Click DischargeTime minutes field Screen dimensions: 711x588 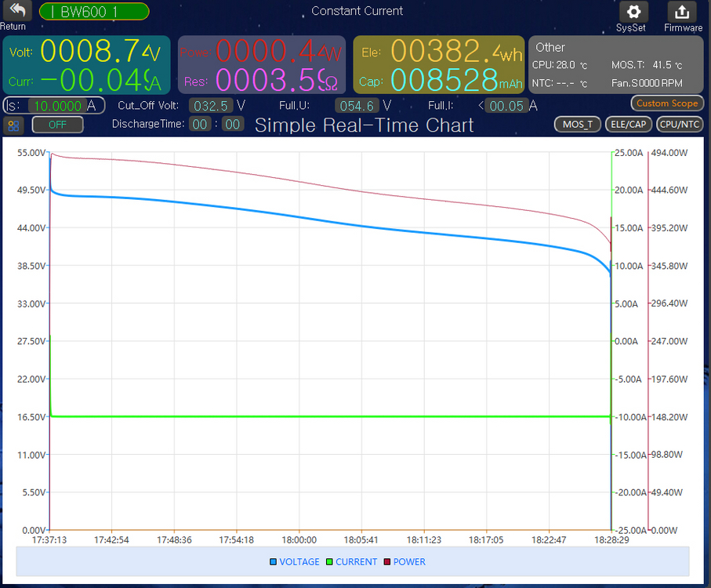(x=232, y=124)
